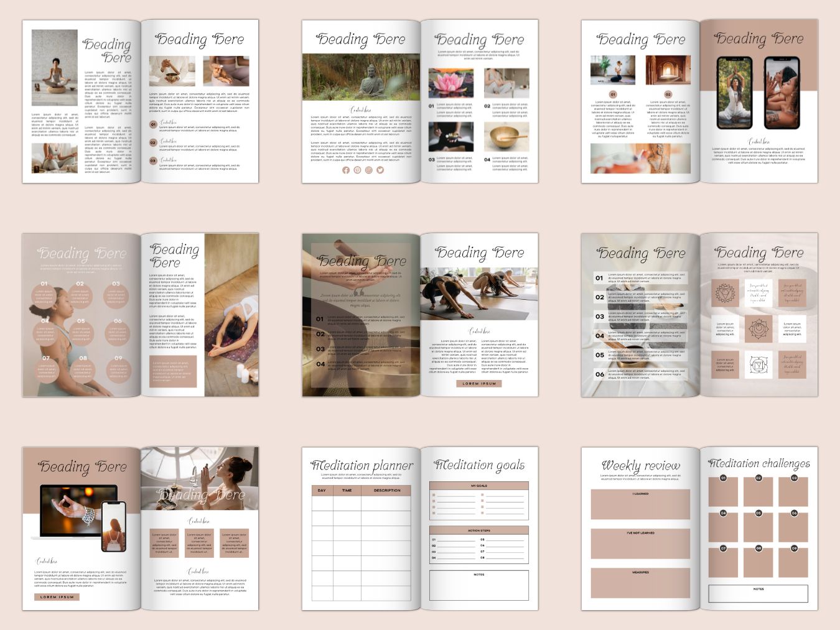840x630 pixels.
Task: Select the beige MY GOALS header bar
Action: point(479,486)
